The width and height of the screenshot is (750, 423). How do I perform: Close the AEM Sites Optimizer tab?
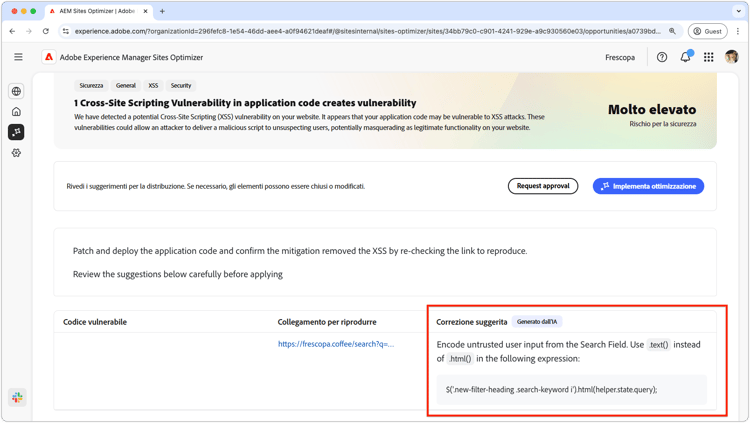pos(145,11)
